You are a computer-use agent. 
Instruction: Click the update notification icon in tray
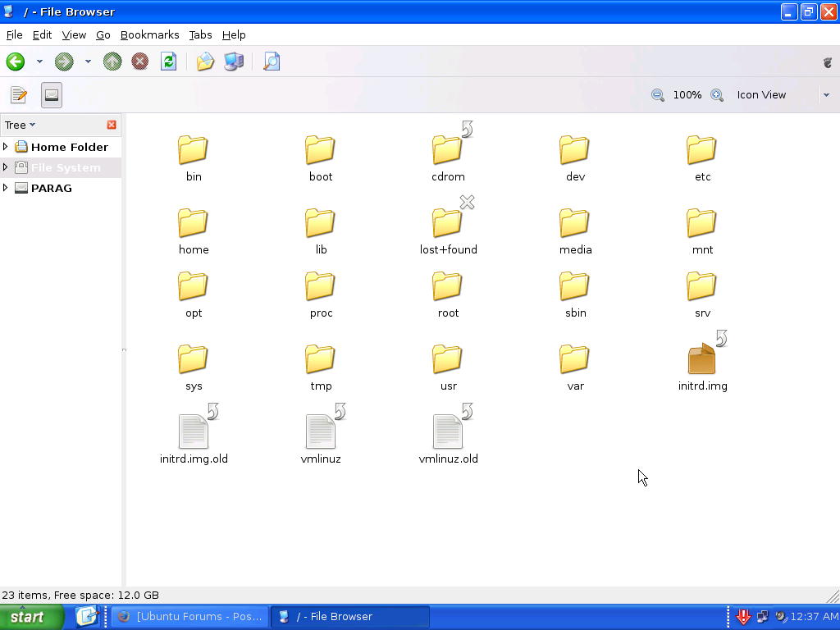pos(744,616)
